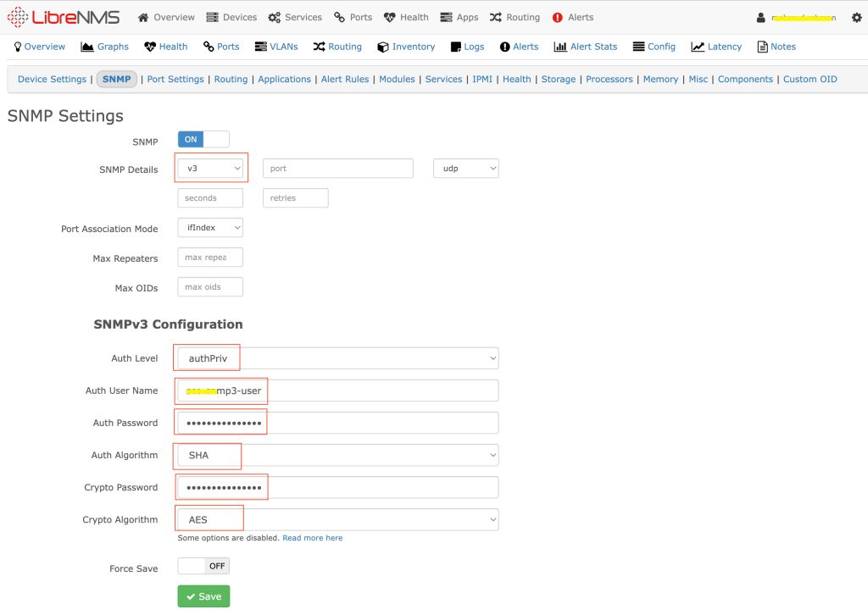Switch to Port Settings section

[x=175, y=79]
